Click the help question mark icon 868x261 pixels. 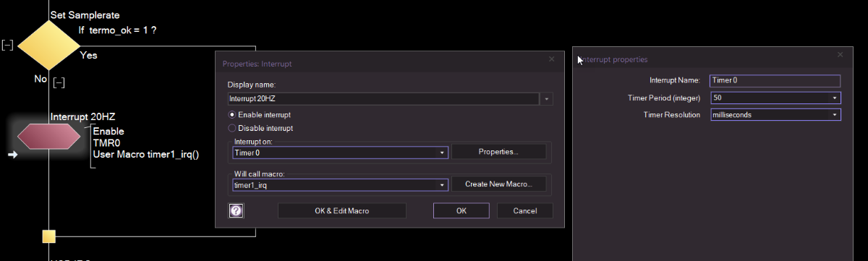tap(236, 210)
